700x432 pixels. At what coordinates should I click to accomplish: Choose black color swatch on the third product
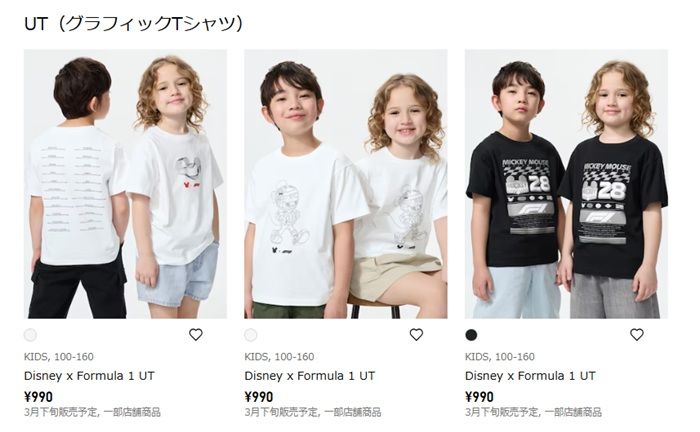coord(471,335)
